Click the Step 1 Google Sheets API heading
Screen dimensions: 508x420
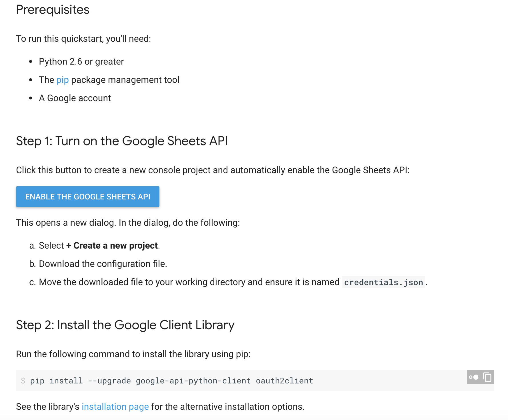pyautogui.click(x=122, y=141)
